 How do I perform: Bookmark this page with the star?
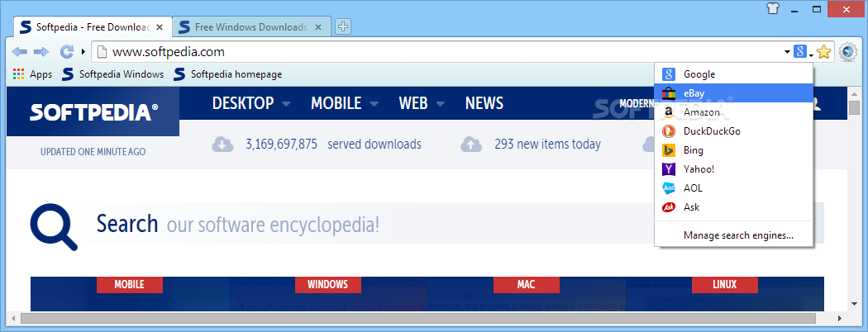823,52
